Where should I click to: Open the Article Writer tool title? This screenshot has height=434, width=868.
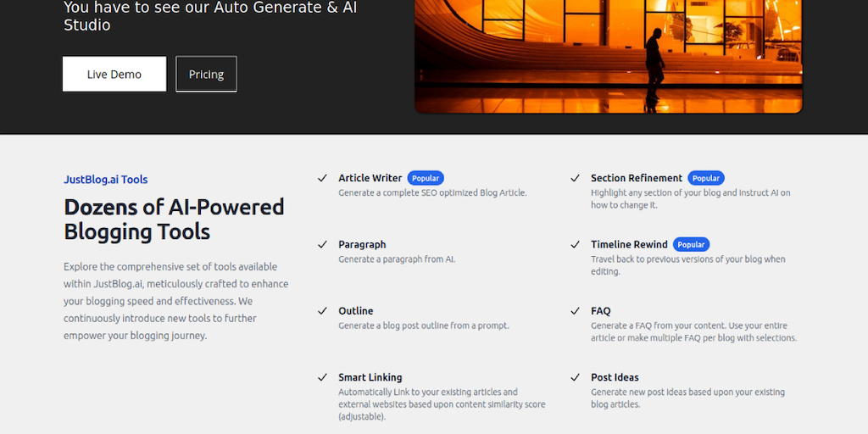(x=370, y=178)
